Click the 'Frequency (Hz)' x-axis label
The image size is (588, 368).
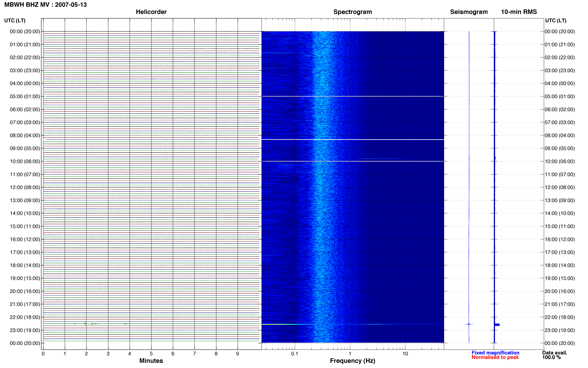352,361
